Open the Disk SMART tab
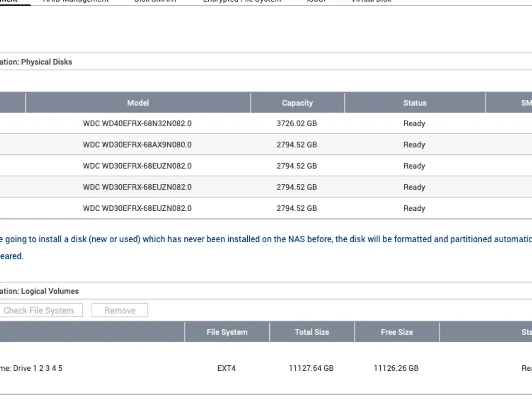The image size is (532, 399). click(x=155, y=2)
